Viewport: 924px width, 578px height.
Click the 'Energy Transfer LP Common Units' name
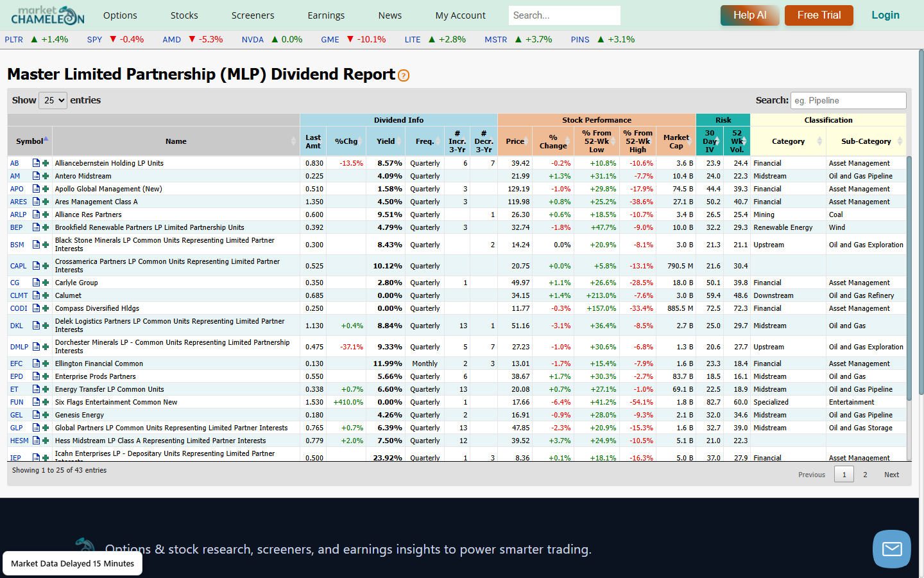tap(110, 389)
